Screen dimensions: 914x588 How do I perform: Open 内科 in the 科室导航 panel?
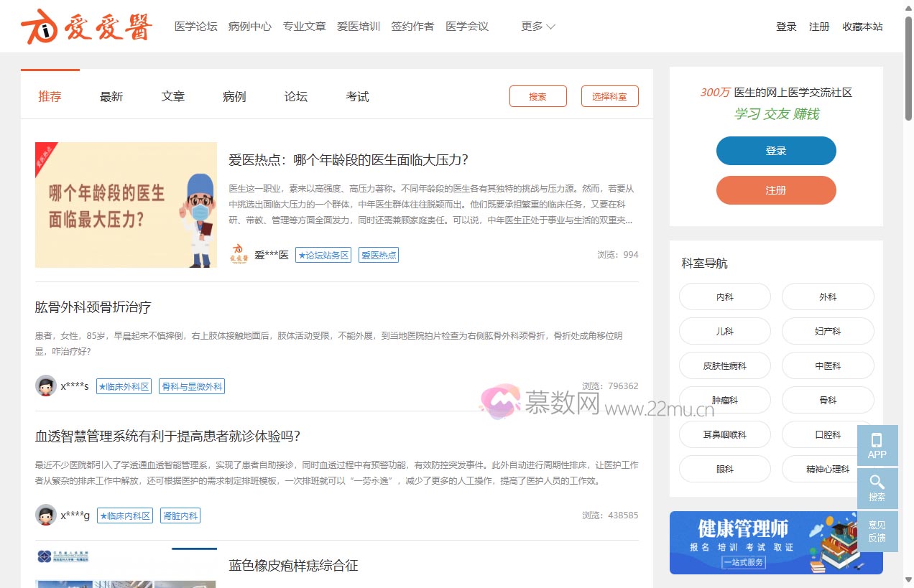pyautogui.click(x=724, y=297)
